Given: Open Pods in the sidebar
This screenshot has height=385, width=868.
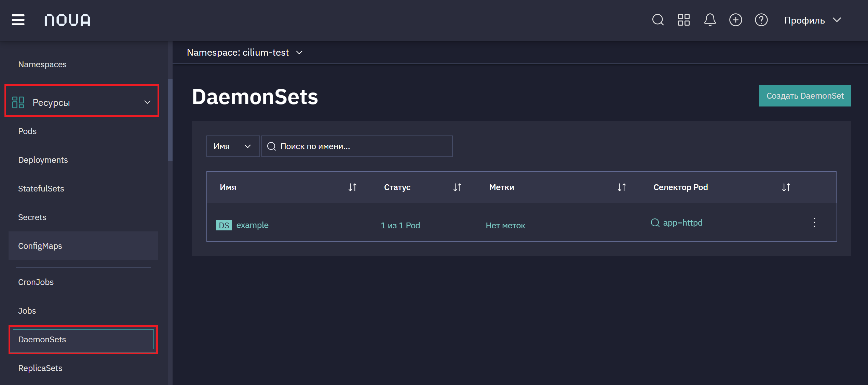Looking at the screenshot, I should [27, 131].
